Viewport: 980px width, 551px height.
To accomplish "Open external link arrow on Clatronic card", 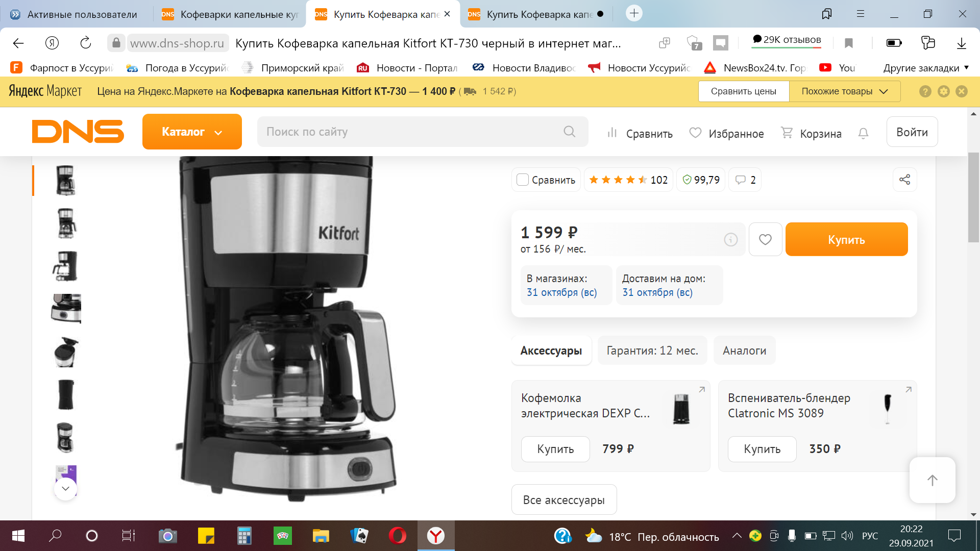I will [909, 389].
